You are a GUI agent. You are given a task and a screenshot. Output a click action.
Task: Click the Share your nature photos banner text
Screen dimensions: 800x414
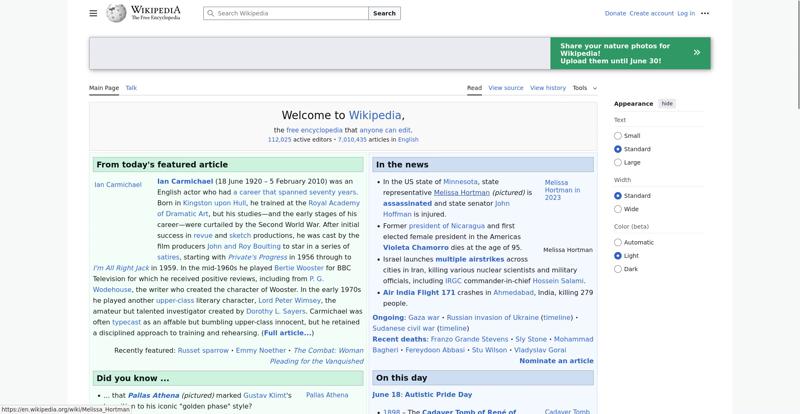[615, 53]
